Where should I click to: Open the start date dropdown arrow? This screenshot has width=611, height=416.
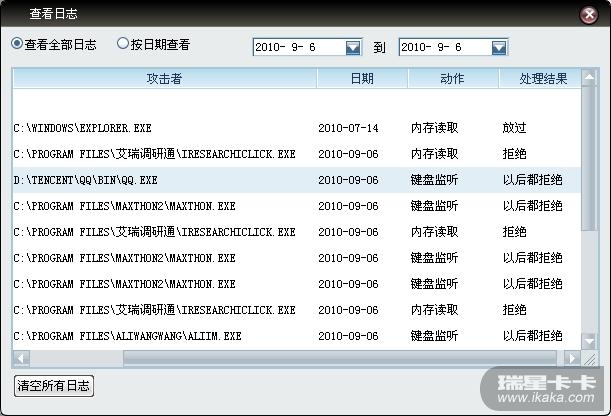[x=353, y=48]
